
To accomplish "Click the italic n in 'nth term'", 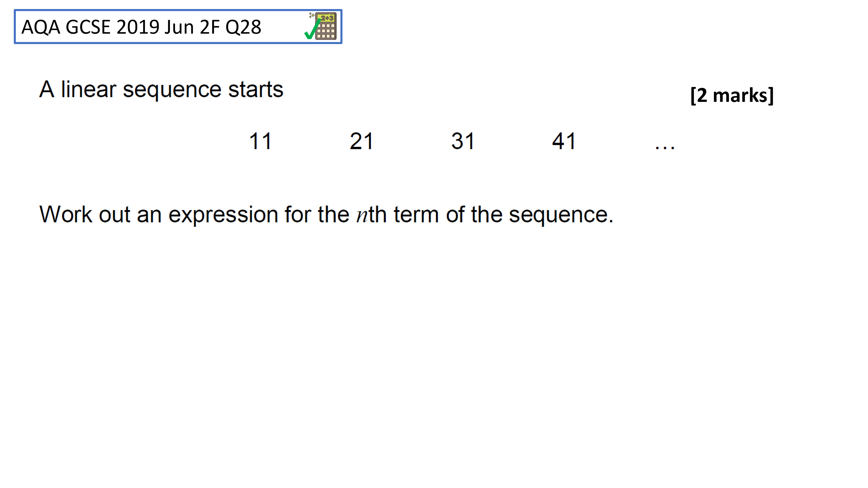I will click(362, 216).
